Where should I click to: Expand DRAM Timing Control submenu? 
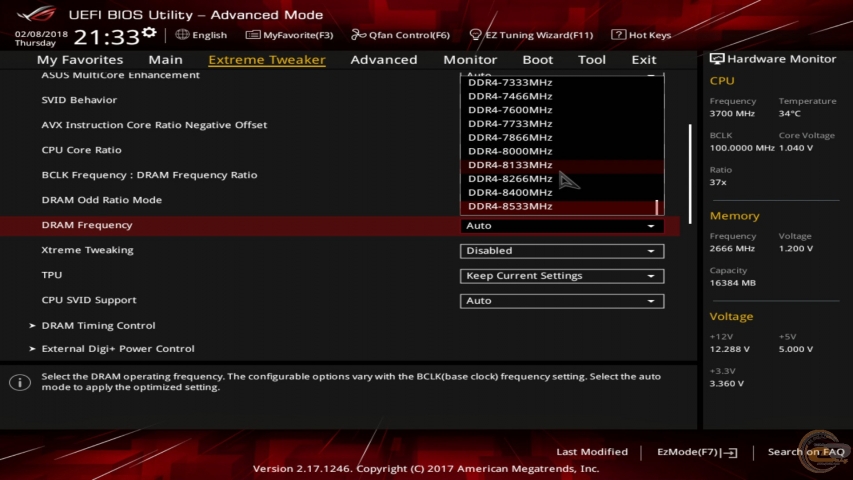(x=98, y=325)
